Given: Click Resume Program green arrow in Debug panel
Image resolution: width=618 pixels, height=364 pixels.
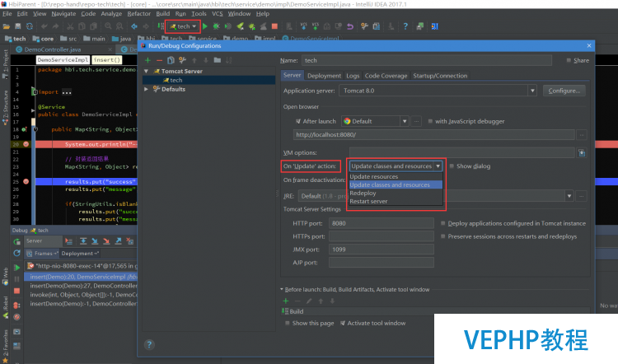Looking at the screenshot, I should (x=17, y=268).
